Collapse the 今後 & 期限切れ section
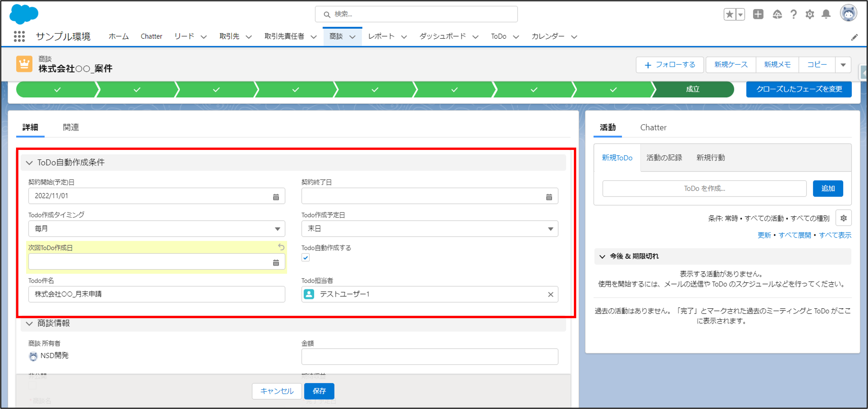The image size is (868, 409). pos(602,256)
